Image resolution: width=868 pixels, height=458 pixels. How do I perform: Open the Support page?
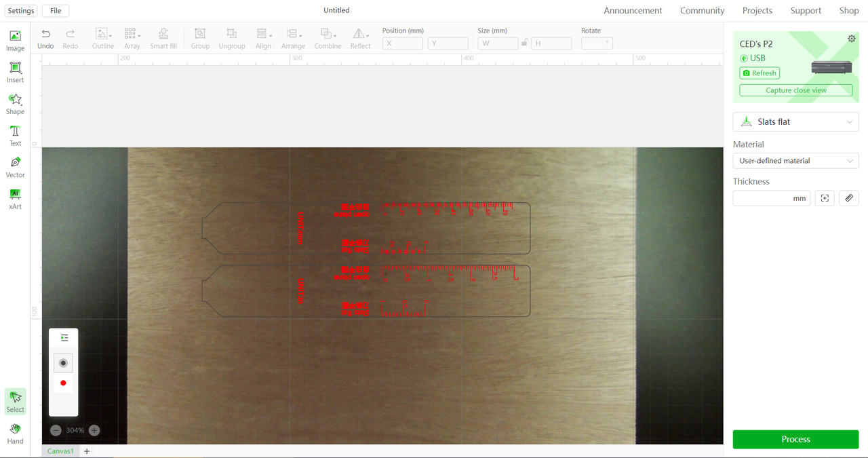[x=806, y=11]
